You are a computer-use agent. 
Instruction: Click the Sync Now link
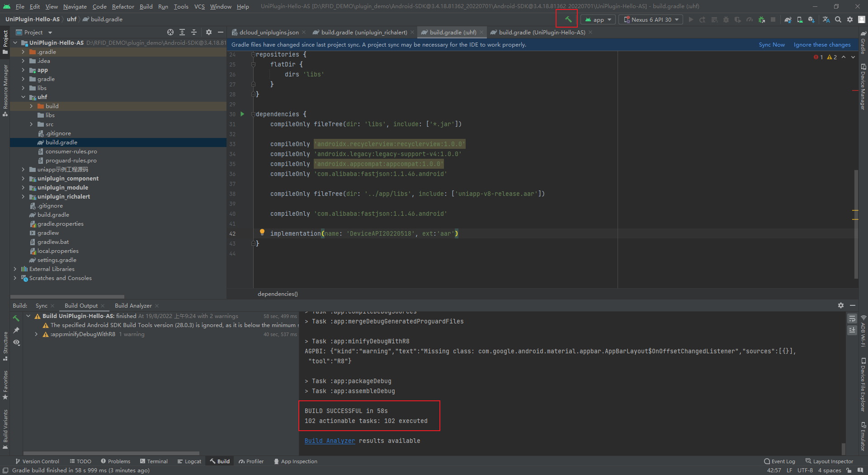[x=771, y=45]
